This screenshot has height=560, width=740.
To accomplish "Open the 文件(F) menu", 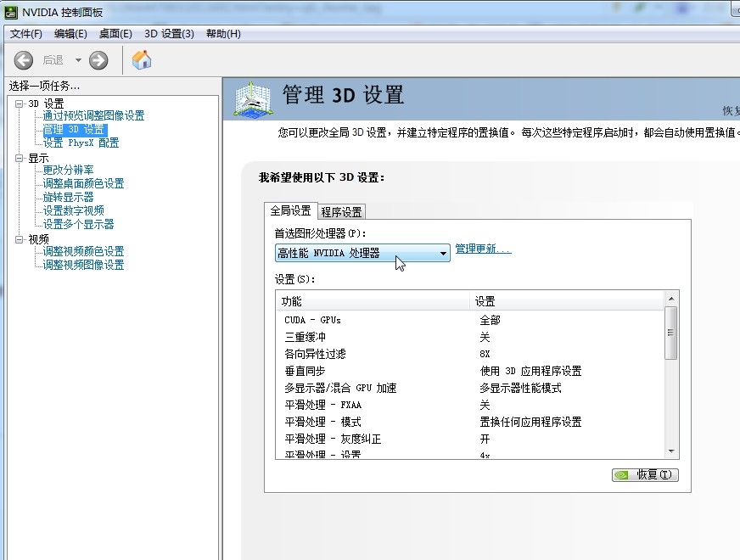I will (x=26, y=34).
